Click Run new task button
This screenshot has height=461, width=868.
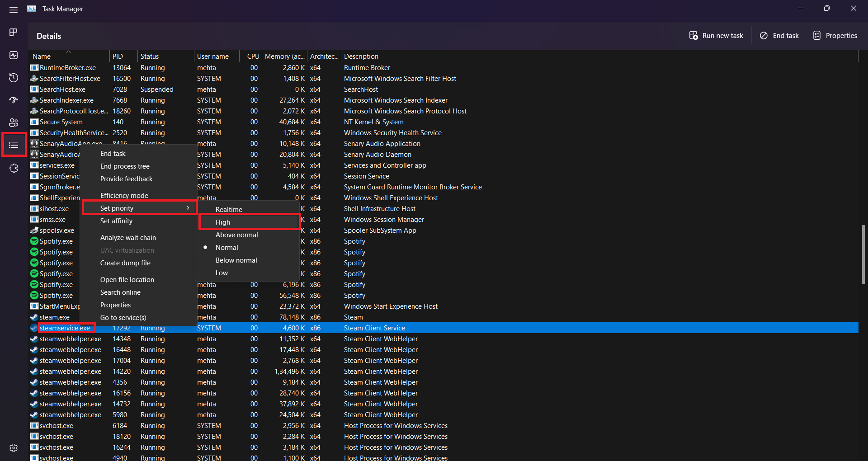point(716,36)
